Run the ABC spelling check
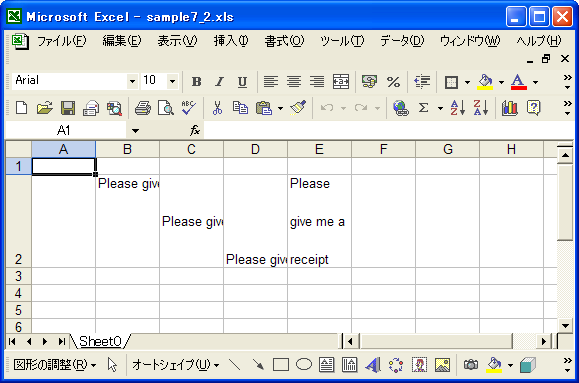Screen dimensions: 579x383 pos(189,108)
